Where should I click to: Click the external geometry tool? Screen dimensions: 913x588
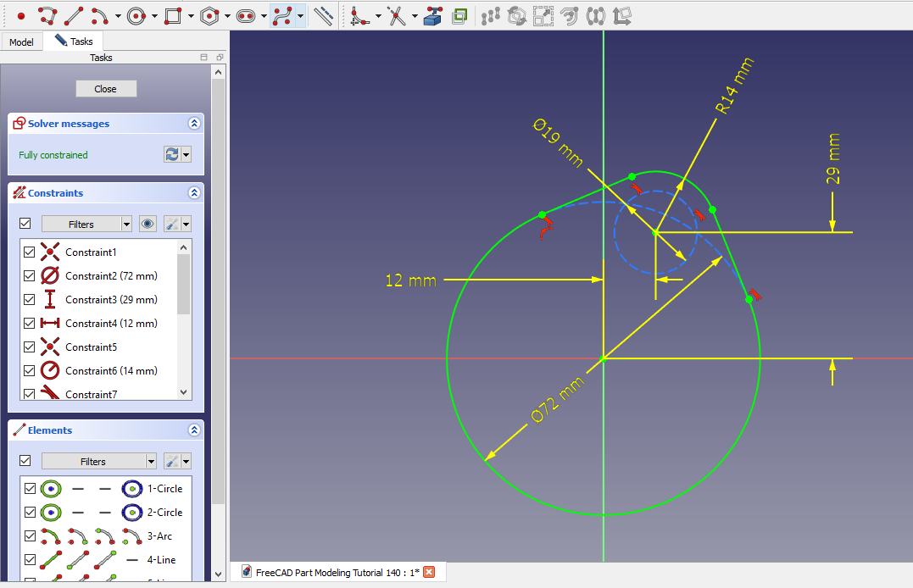[x=432, y=15]
